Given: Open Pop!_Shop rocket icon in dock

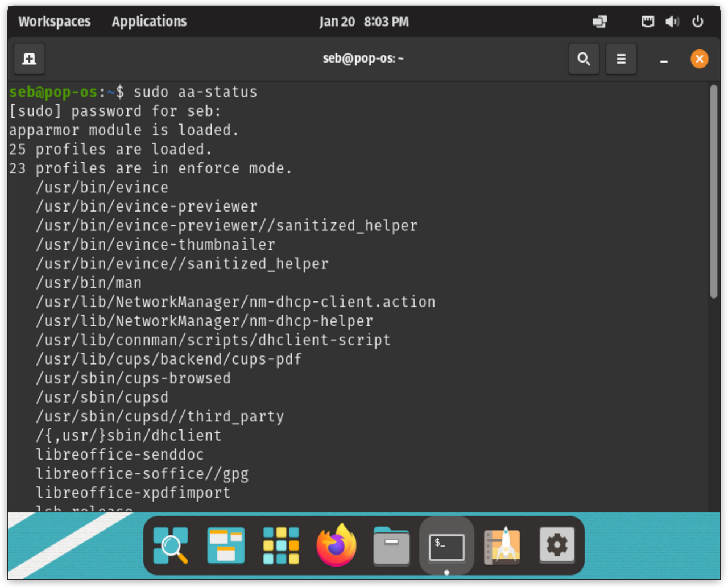Looking at the screenshot, I should coord(502,545).
